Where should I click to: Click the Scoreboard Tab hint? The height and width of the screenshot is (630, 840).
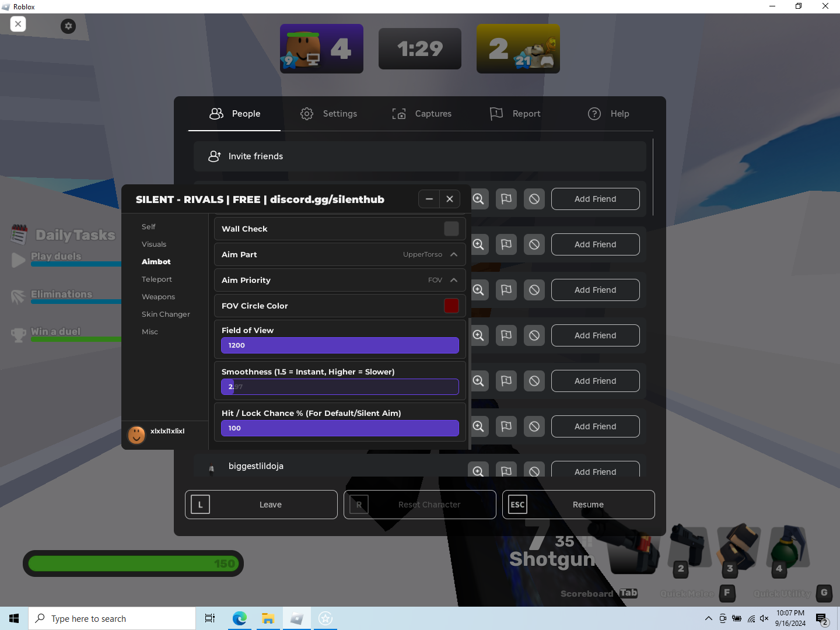coord(599,593)
